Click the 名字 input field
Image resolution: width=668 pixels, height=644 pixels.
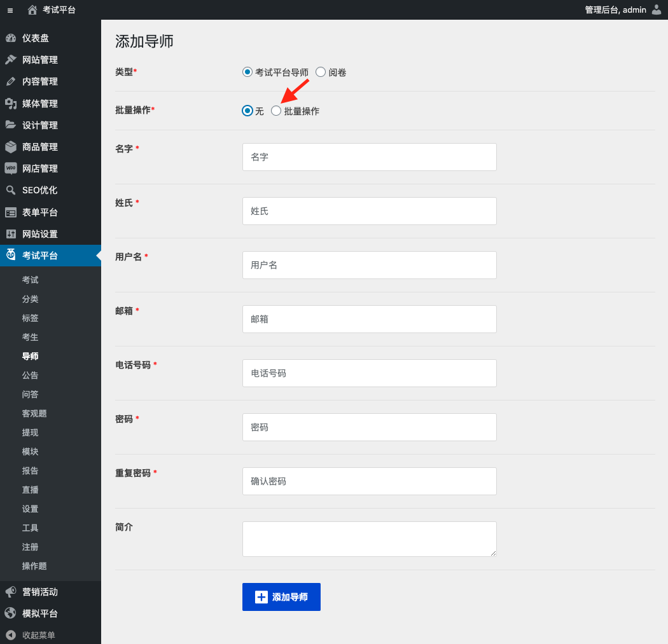point(370,157)
